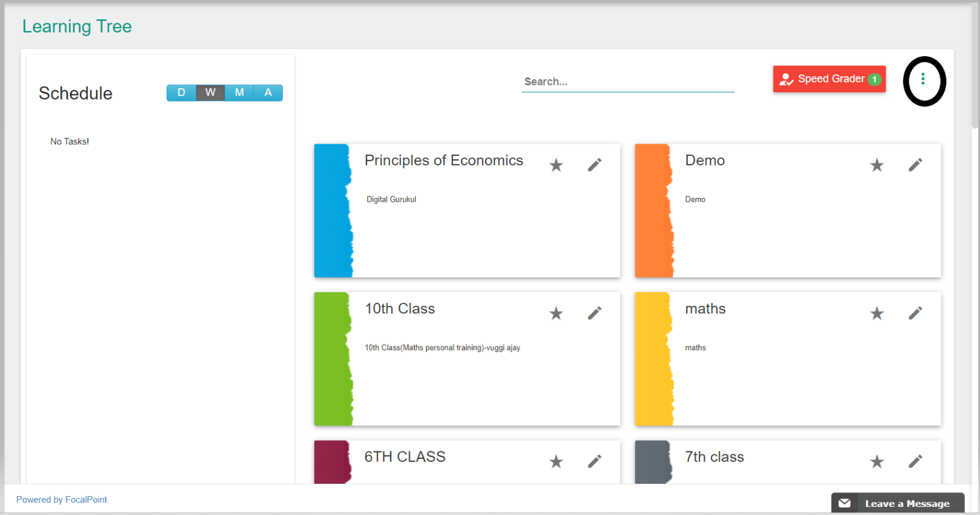Select the Month (M) schedule tab
Screen dimensions: 980x515
(x=239, y=92)
